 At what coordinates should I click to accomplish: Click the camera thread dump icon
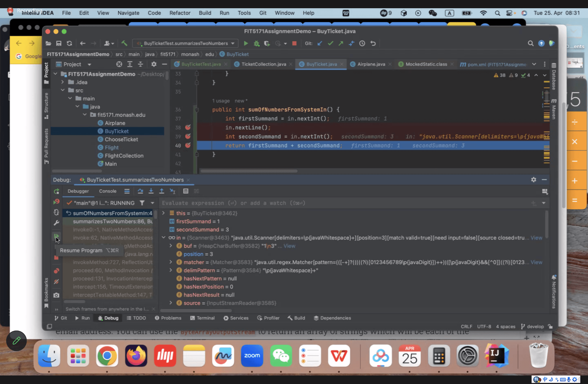[x=56, y=295]
